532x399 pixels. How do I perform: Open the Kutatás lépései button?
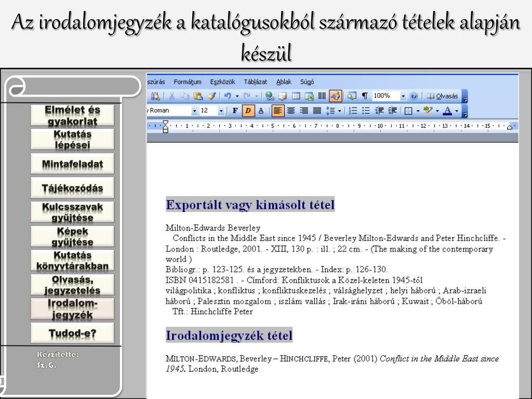(72, 139)
